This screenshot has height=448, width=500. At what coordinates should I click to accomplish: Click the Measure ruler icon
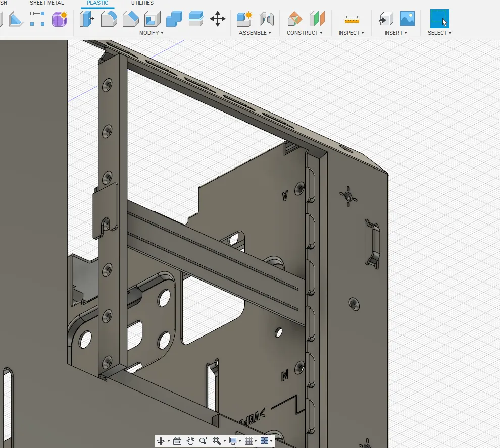pyautogui.click(x=352, y=19)
